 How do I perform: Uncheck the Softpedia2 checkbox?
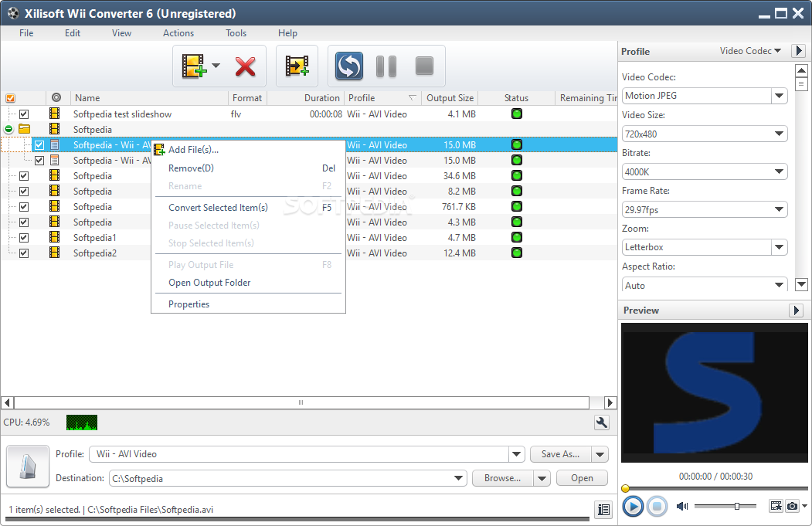pyautogui.click(x=24, y=253)
